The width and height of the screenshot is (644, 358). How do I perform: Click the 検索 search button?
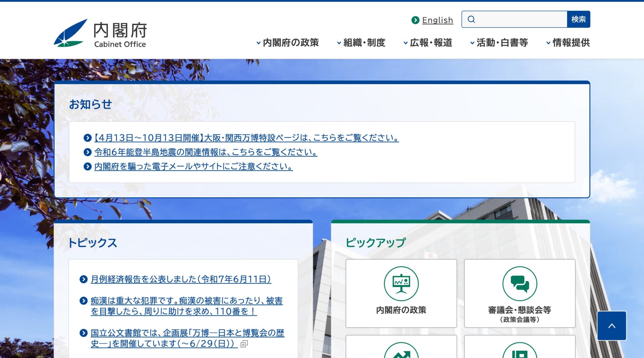[579, 19]
